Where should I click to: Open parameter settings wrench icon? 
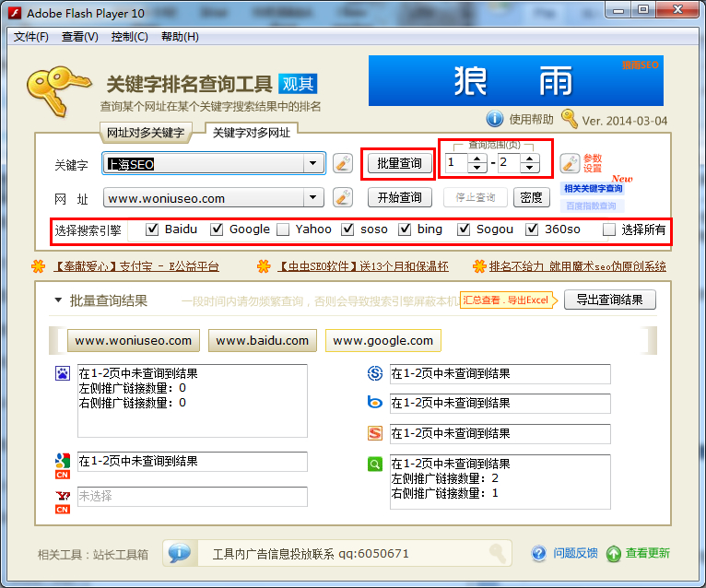point(570,164)
